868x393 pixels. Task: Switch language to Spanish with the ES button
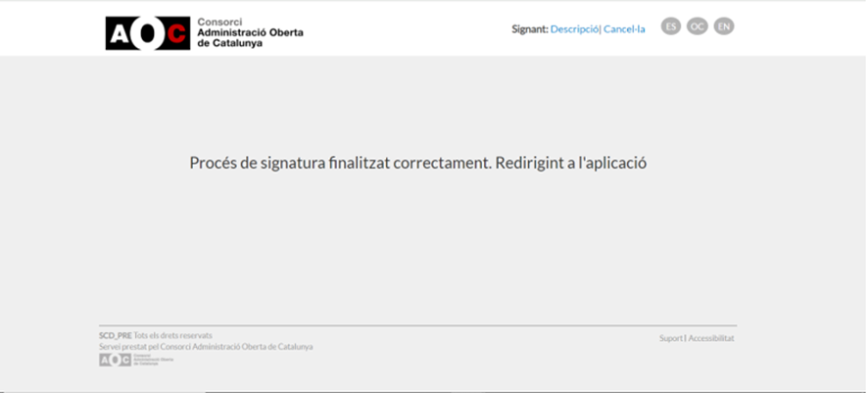point(671,26)
